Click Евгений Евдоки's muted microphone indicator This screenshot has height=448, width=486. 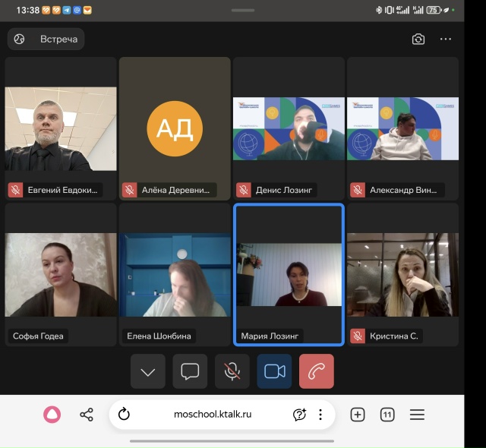(15, 190)
